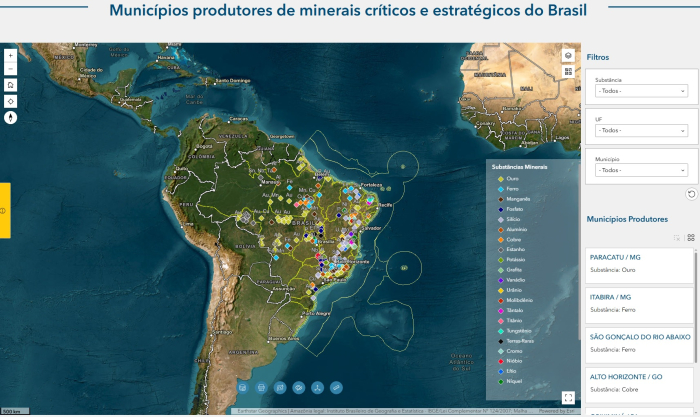Click the Fortaleza label on map
Image resolution: width=700 pixels, height=417 pixels.
[x=371, y=185]
